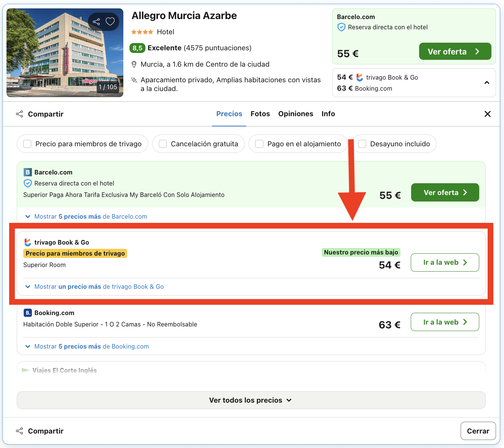
Task: Click the share icon on hotel photo
Action: (96, 22)
